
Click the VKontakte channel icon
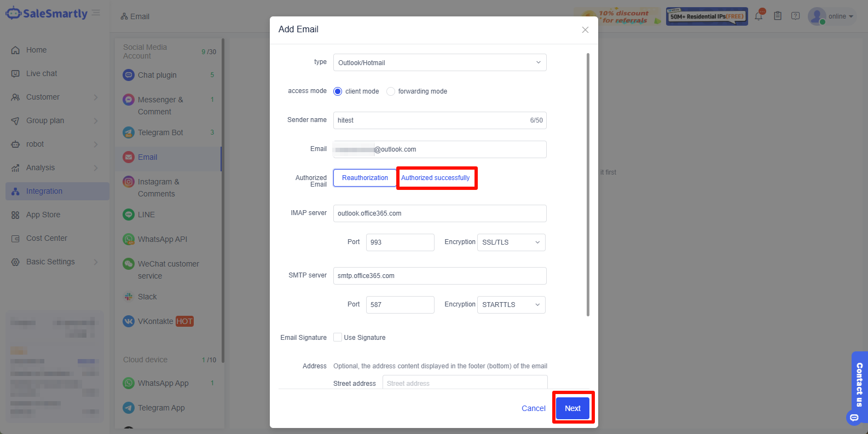pos(129,321)
